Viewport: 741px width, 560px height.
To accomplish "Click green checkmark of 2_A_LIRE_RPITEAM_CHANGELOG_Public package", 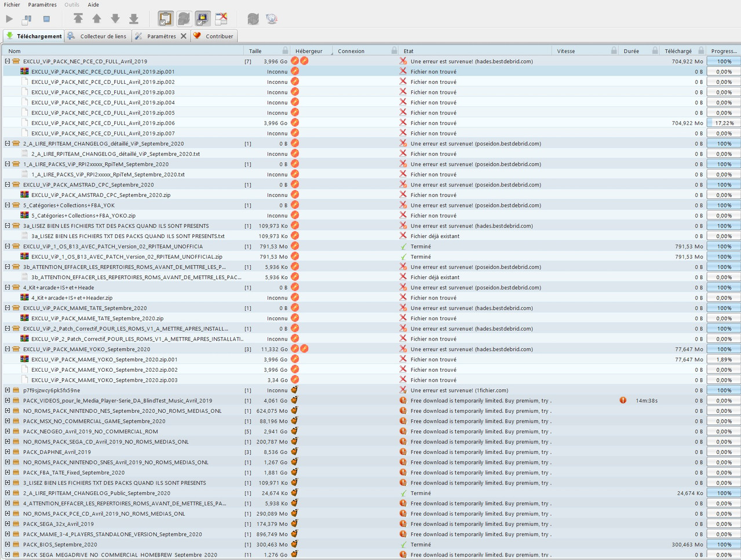I will (403, 493).
